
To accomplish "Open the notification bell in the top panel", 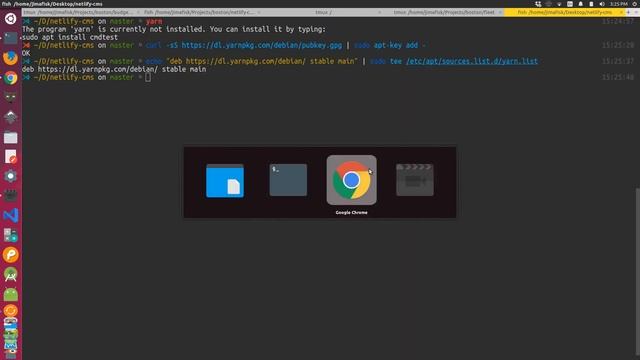I will click(580, 4).
